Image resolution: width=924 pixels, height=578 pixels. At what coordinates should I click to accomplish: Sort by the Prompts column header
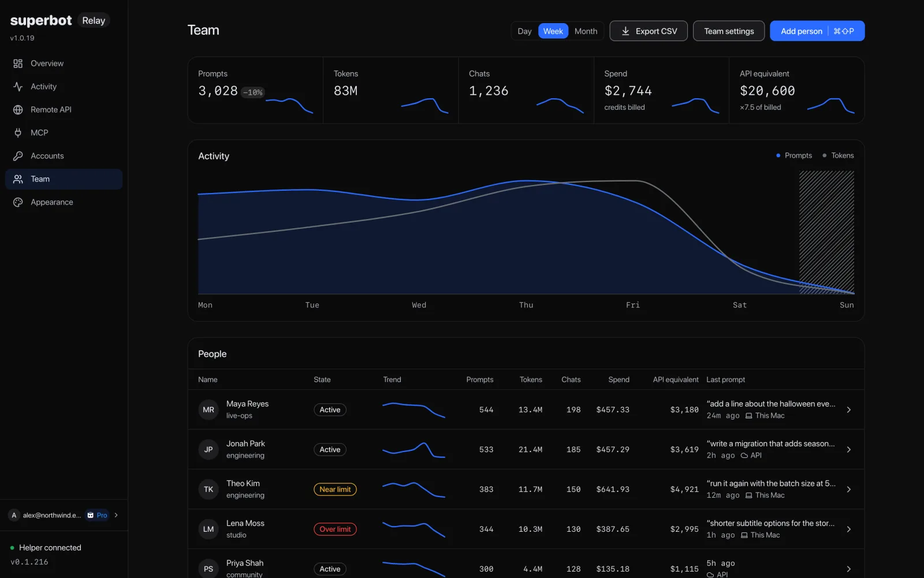[479, 380]
